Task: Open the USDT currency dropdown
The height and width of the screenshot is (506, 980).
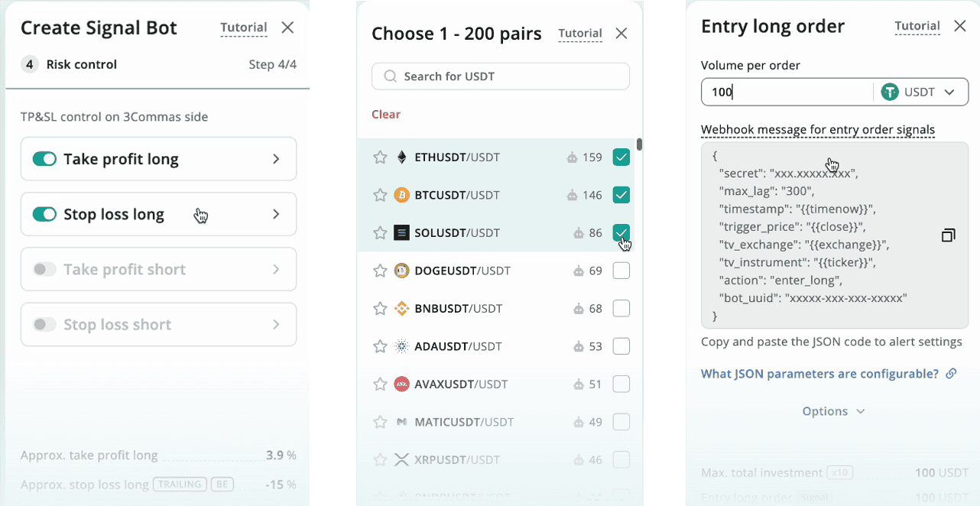Action: 918,92
